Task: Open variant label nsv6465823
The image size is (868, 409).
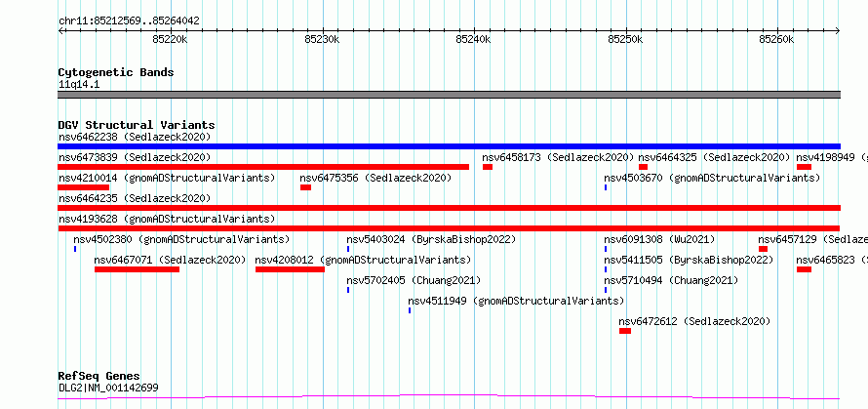Action: [832, 260]
